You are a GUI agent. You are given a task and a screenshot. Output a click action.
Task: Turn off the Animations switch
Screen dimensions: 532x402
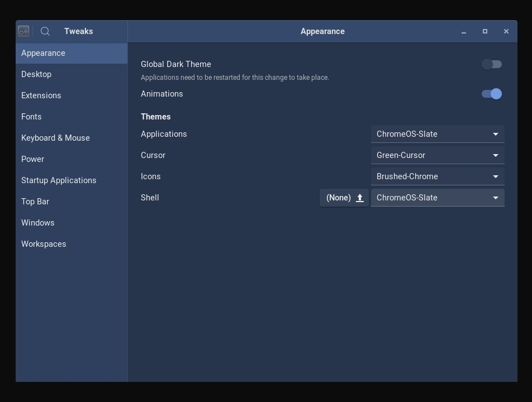[x=492, y=94]
